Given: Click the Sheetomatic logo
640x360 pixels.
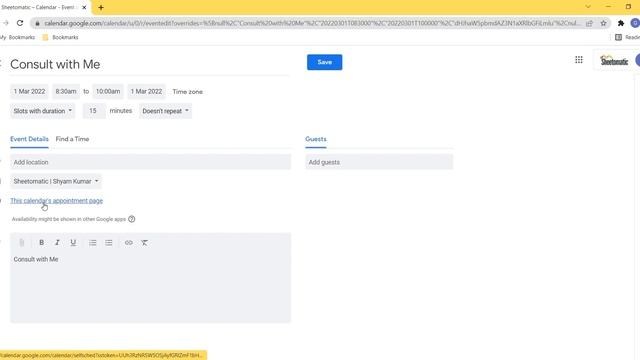Looking at the screenshot, I should [614, 61].
